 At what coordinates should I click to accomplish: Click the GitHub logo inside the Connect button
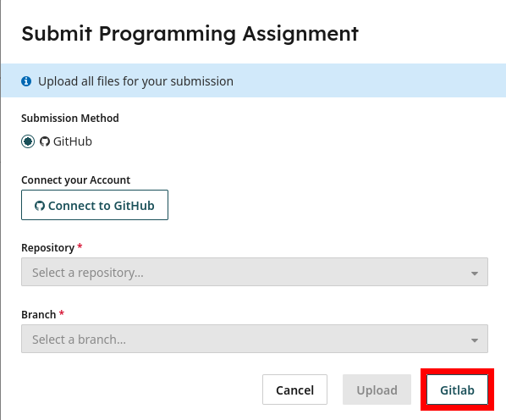click(40, 206)
